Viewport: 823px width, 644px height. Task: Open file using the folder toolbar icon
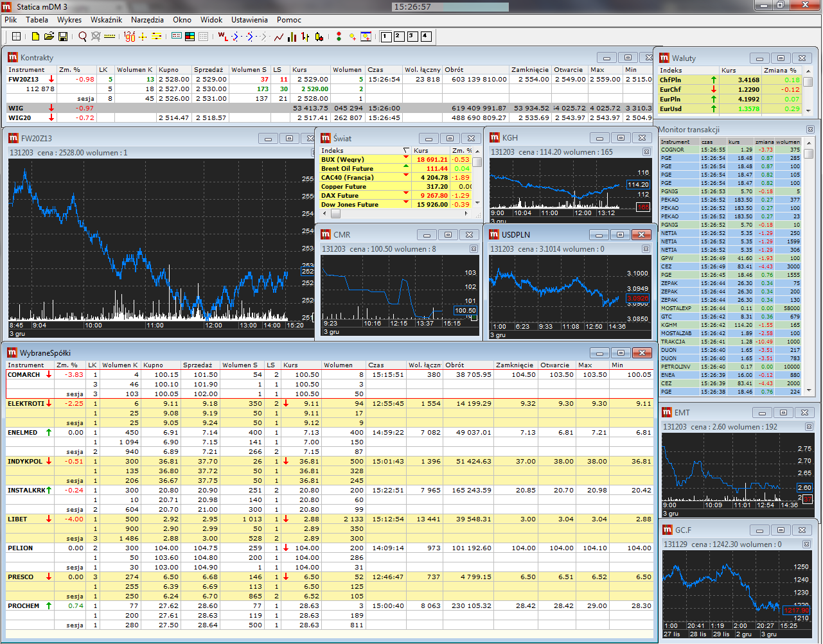pos(49,37)
